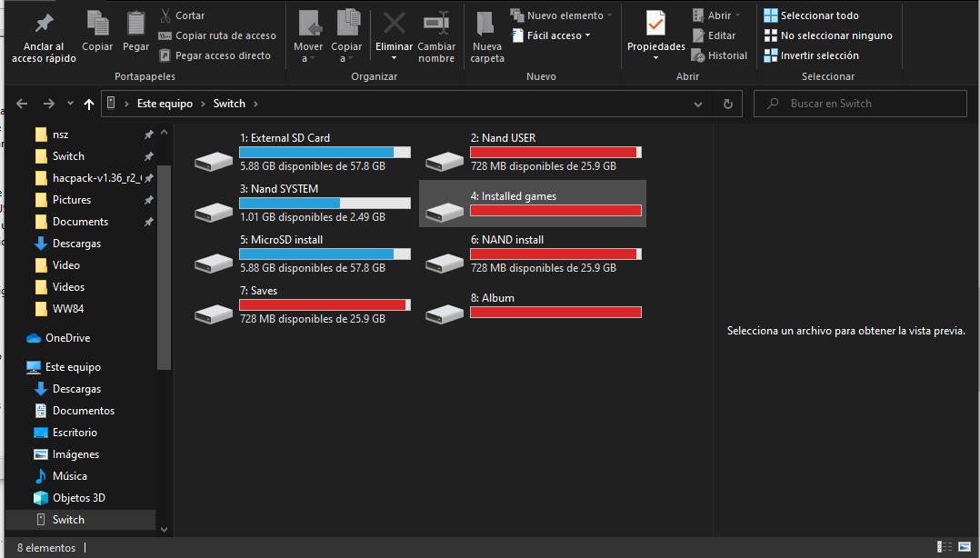This screenshot has height=558, width=980.
Task: Switch to large icons view
Action: 965,547
